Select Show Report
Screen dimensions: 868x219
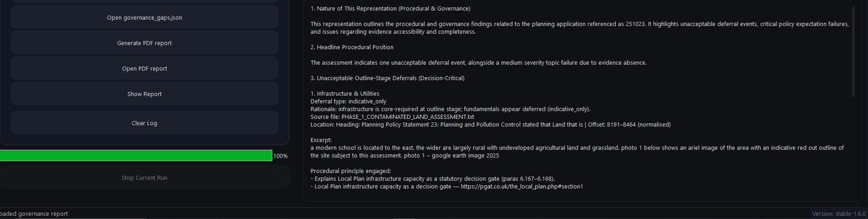coord(144,94)
